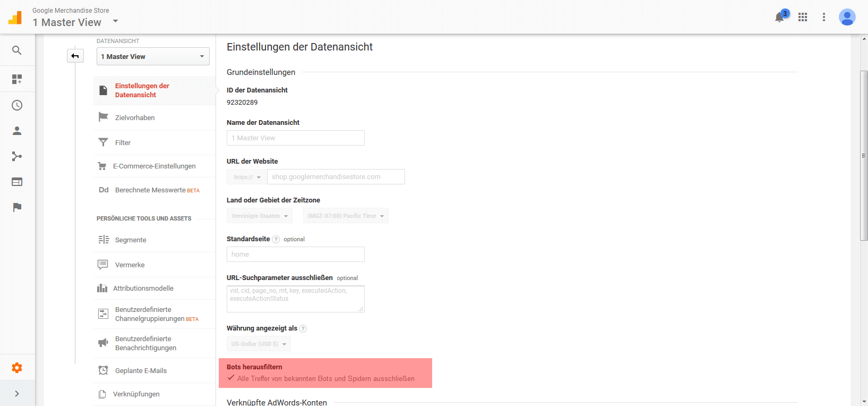Screen dimensions: 868x406
Task: Open Acquisition arrows icon in left rail
Action: [17, 156]
